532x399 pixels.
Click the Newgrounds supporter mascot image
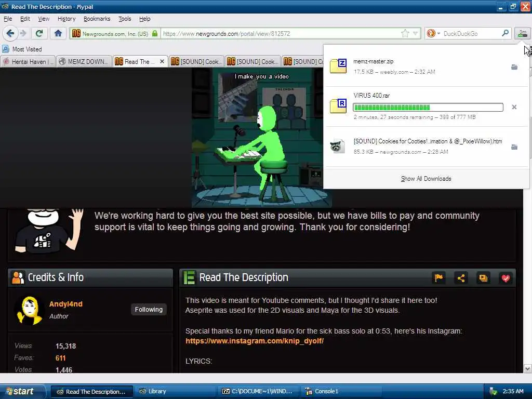(x=49, y=231)
